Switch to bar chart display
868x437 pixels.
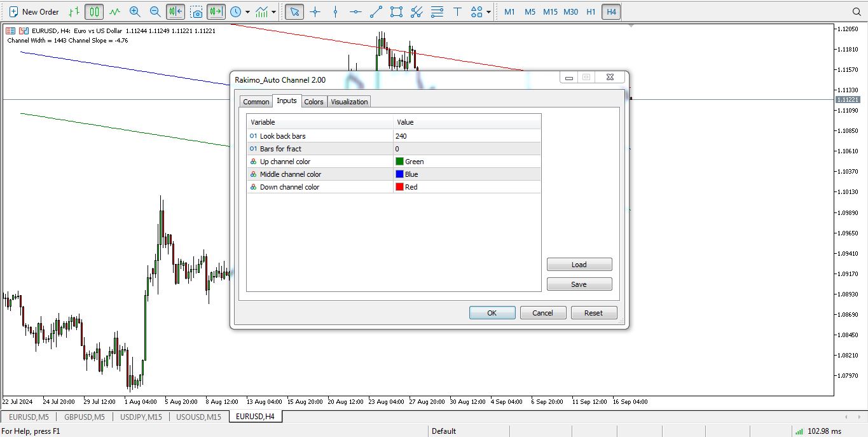74,11
